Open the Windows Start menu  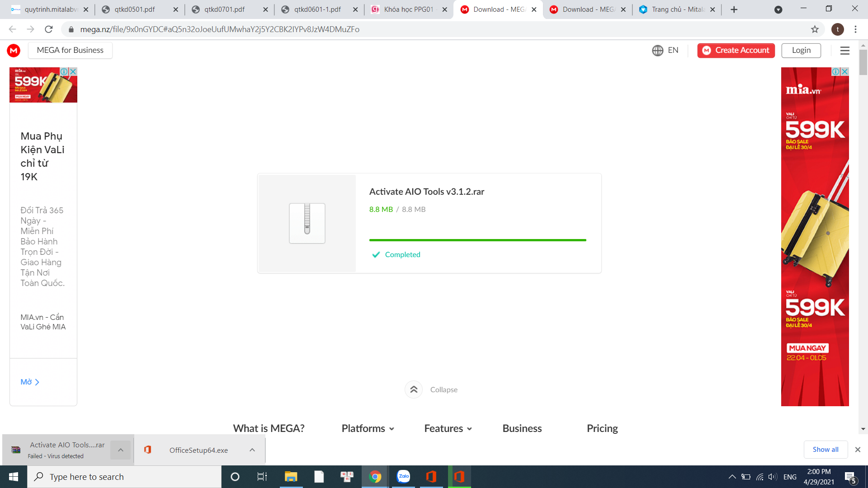[14, 477]
